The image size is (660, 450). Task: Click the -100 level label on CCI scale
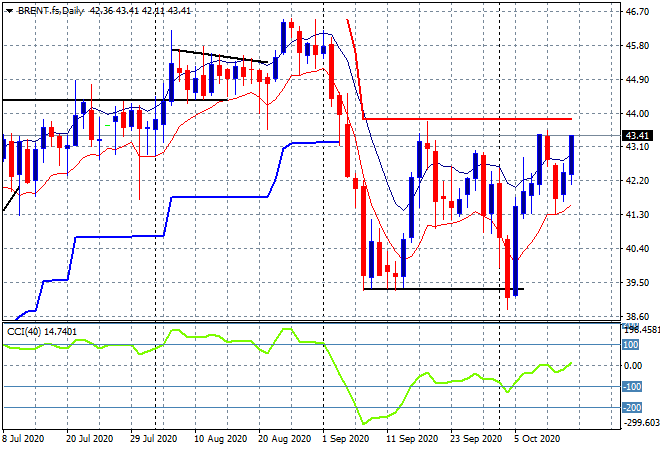(x=632, y=386)
